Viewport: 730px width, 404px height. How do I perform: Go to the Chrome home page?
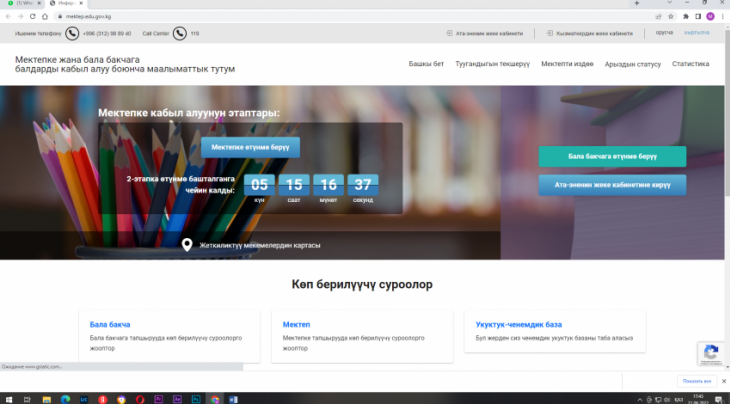tap(46, 17)
